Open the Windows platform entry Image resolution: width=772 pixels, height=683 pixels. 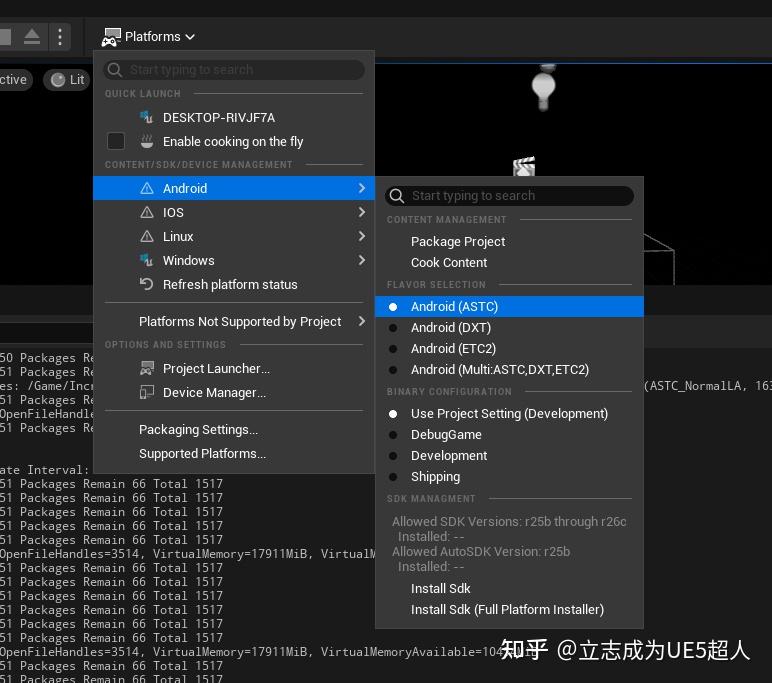[234, 260]
